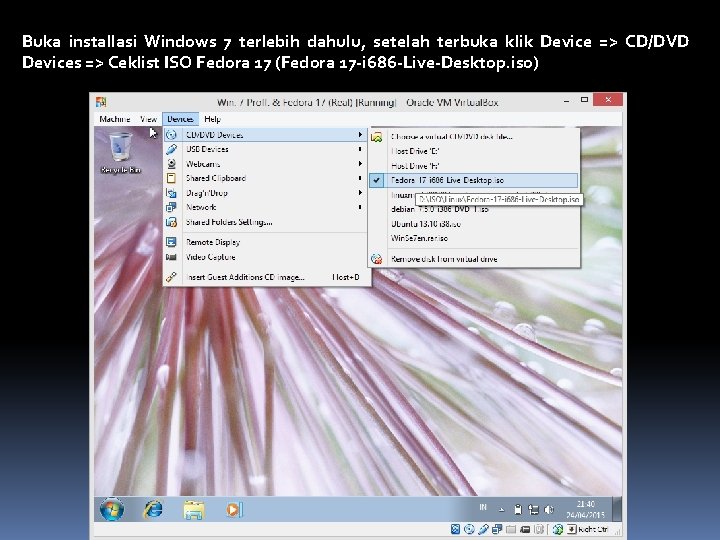Open the Help menu

(212, 119)
